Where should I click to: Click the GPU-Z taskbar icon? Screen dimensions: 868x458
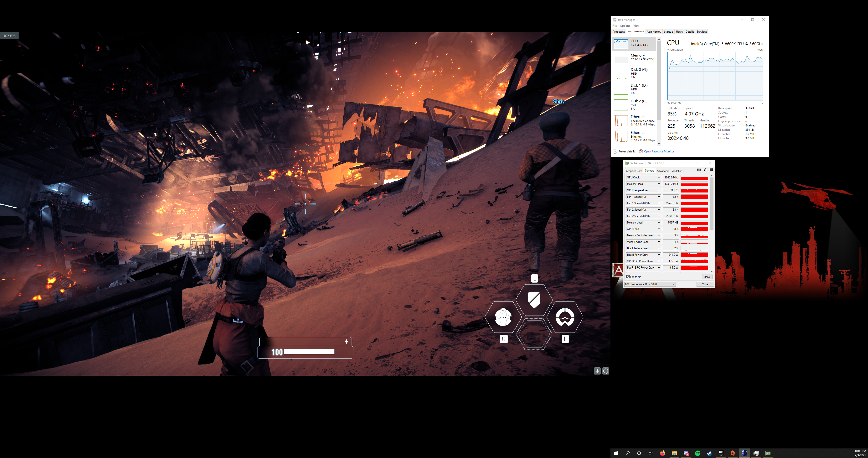768,453
